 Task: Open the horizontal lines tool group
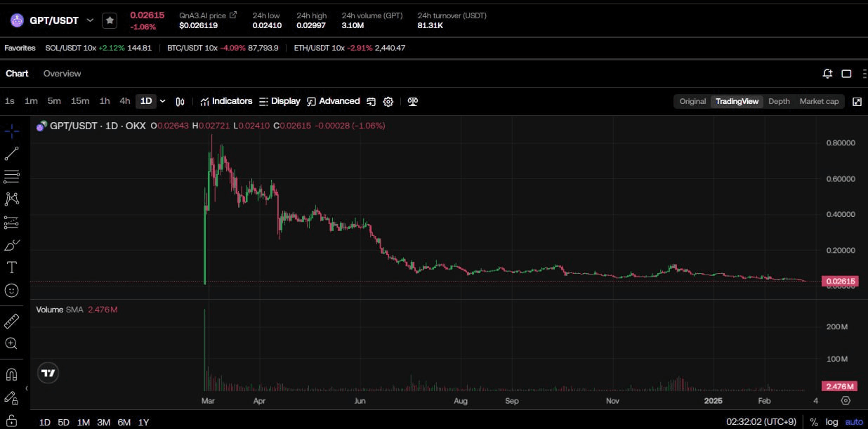(x=11, y=176)
